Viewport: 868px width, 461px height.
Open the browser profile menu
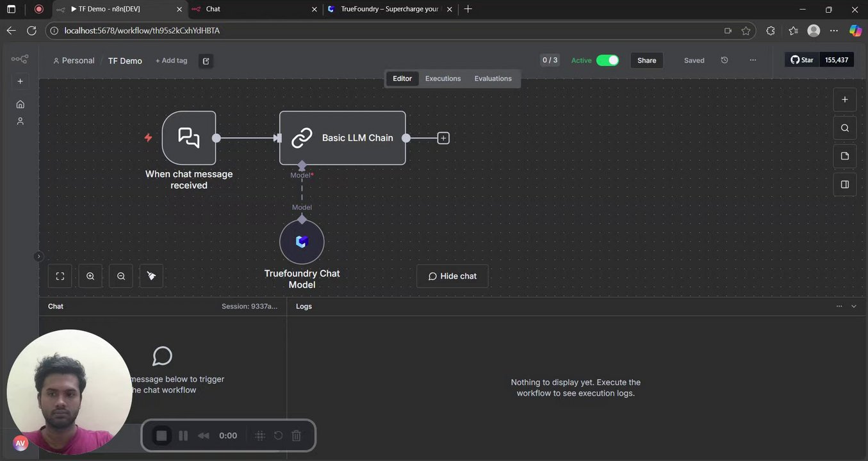814,31
